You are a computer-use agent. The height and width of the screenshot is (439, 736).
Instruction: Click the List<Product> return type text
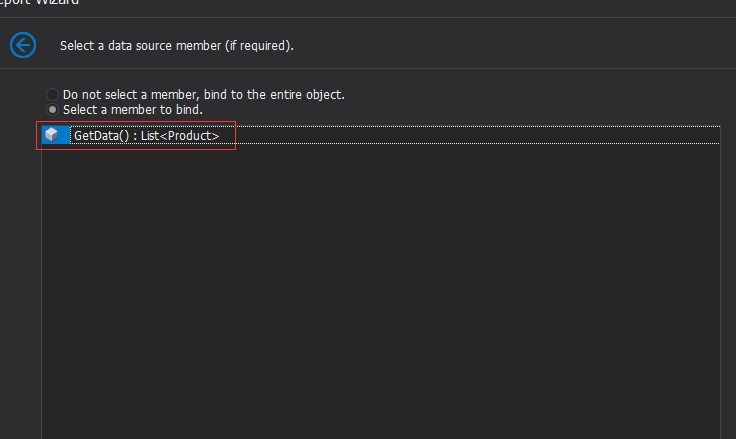click(x=180, y=135)
